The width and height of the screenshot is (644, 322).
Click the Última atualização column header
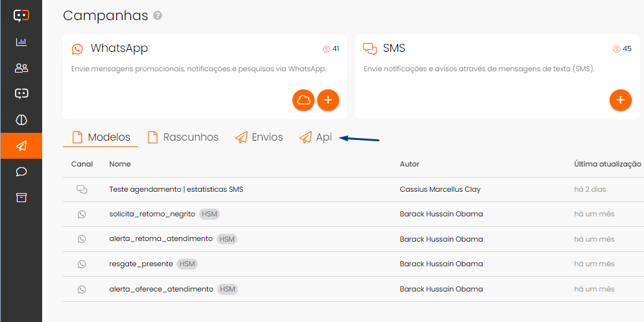pos(607,165)
